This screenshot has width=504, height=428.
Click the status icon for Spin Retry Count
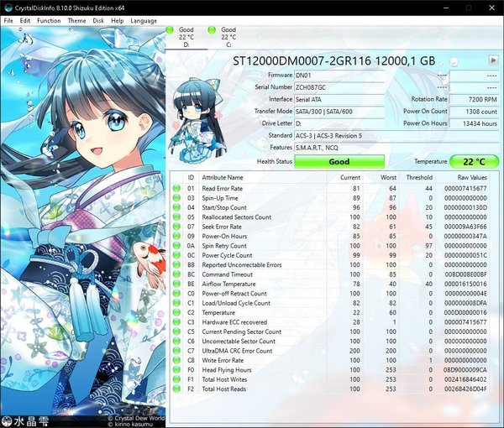click(x=176, y=246)
